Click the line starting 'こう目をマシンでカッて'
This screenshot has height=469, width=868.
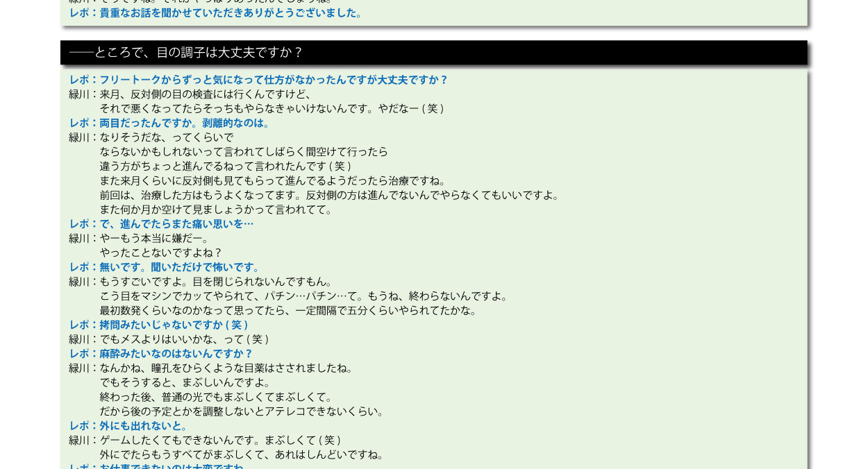[305, 296]
